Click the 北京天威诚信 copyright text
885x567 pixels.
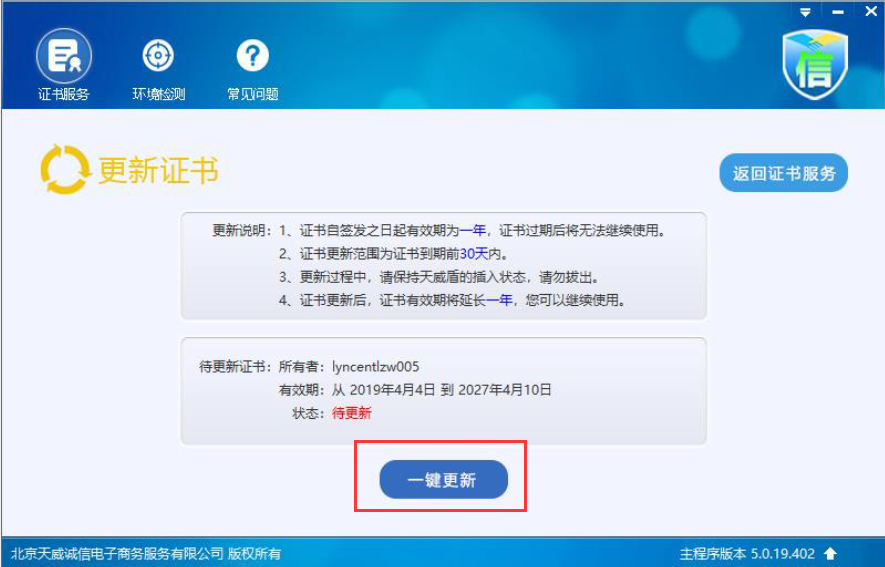click(146, 554)
